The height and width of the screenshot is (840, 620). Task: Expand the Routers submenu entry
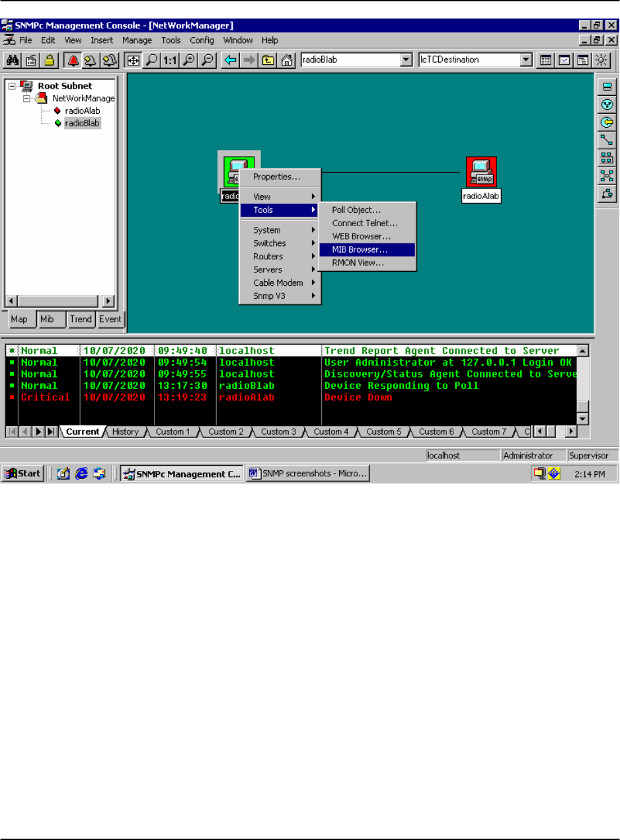coord(280,257)
